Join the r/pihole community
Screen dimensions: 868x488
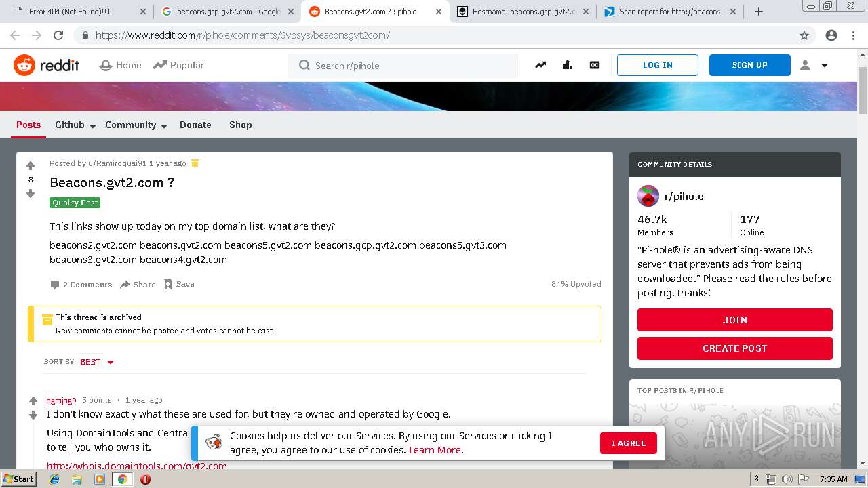(x=734, y=320)
